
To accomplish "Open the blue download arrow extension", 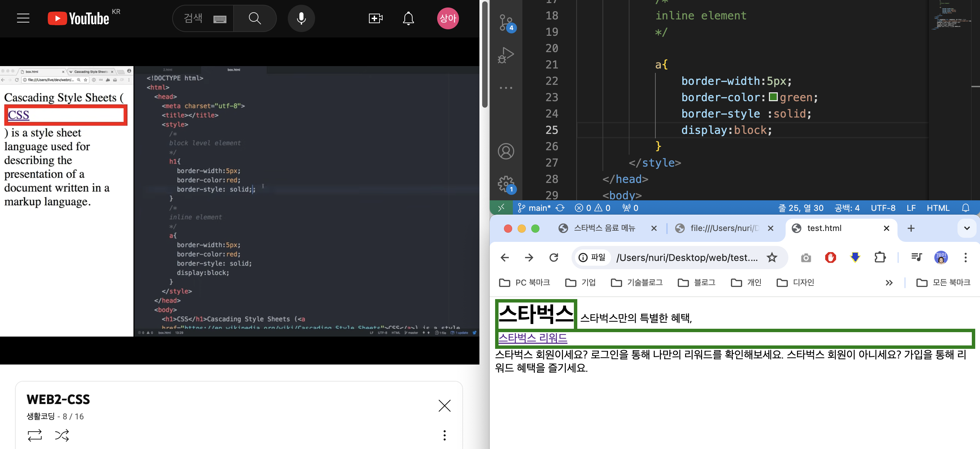I will pyautogui.click(x=855, y=258).
